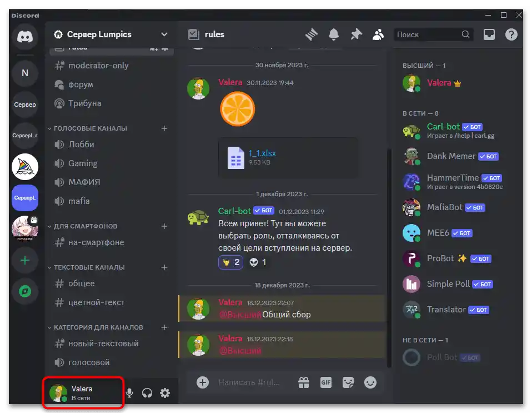Open user settings gear icon
Image resolution: width=532 pixels, height=413 pixels.
[165, 393]
